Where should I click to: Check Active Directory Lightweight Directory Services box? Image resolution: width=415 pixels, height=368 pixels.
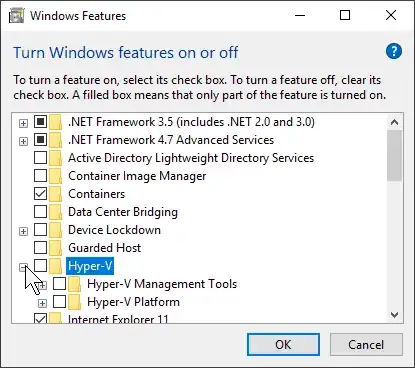pos(40,158)
